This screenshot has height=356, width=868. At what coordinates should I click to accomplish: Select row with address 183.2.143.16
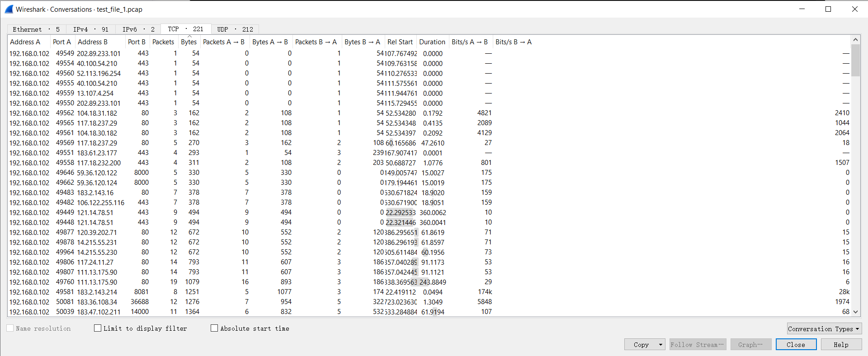(x=429, y=192)
